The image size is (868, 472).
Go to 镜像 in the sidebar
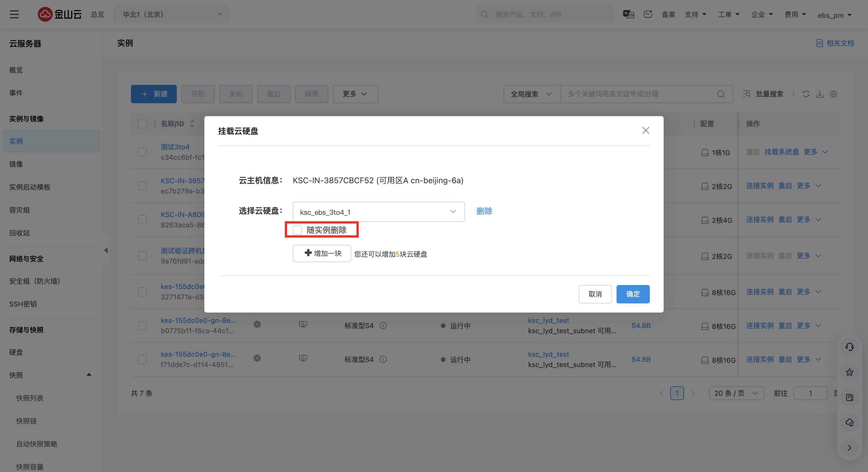coord(16,164)
